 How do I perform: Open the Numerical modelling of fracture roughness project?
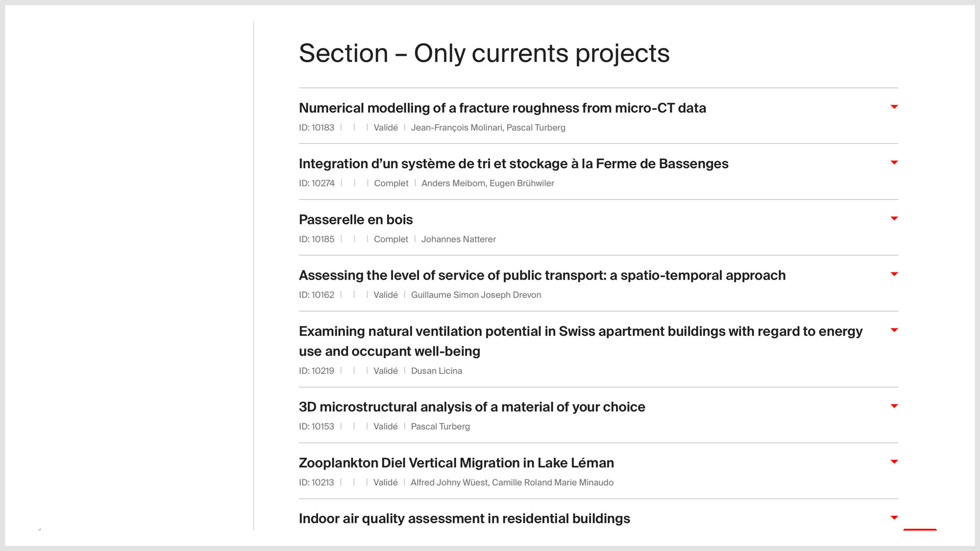(x=502, y=108)
